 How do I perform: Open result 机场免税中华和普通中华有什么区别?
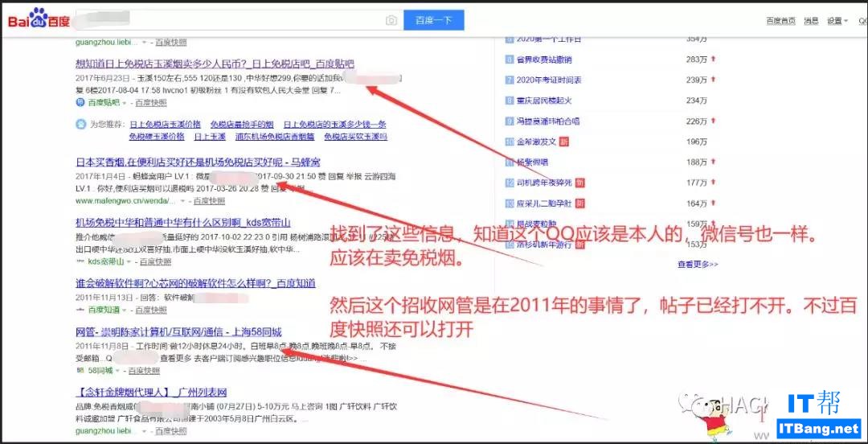pyautogui.click(x=183, y=223)
